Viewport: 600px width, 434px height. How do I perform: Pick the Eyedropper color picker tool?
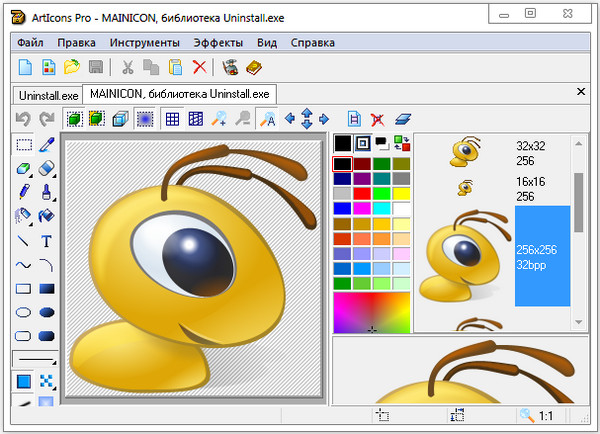[46, 145]
